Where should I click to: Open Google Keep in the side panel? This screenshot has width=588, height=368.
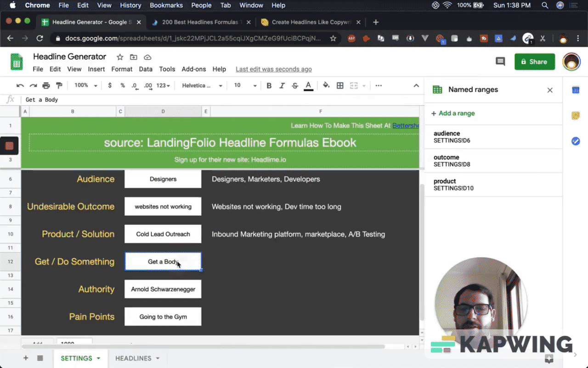click(576, 115)
